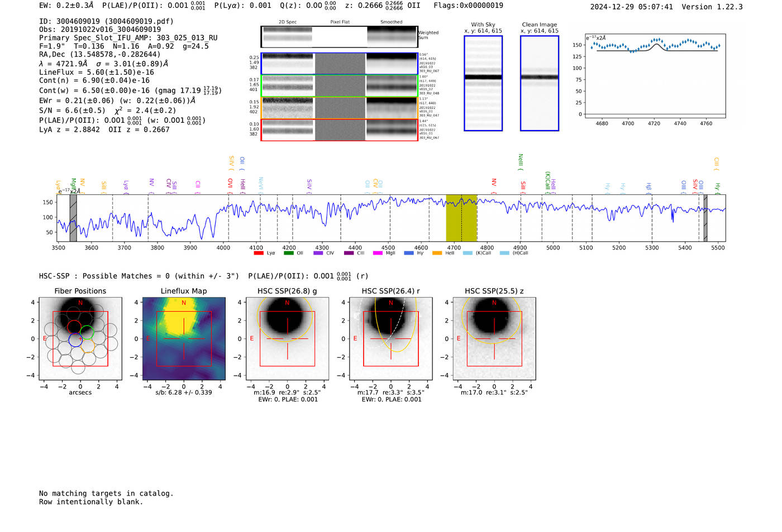782x532 pixels.
Task: Open the Lineflux Map image
Action: pyautogui.click(x=184, y=339)
